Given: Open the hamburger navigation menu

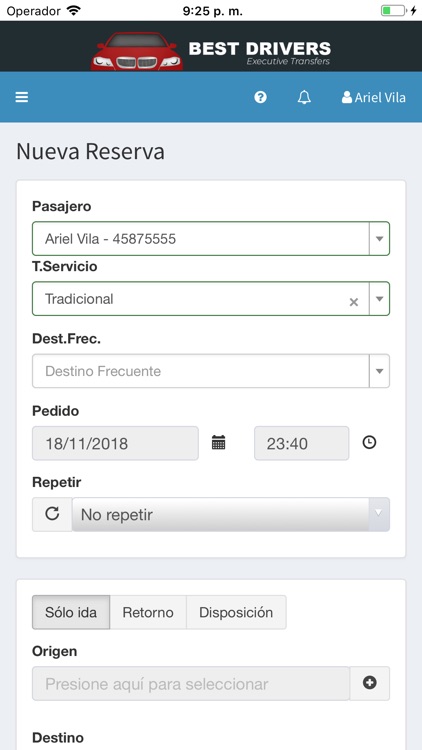Looking at the screenshot, I should [x=22, y=98].
